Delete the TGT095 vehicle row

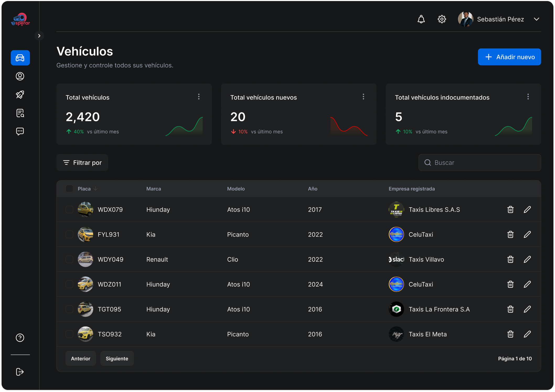click(510, 309)
